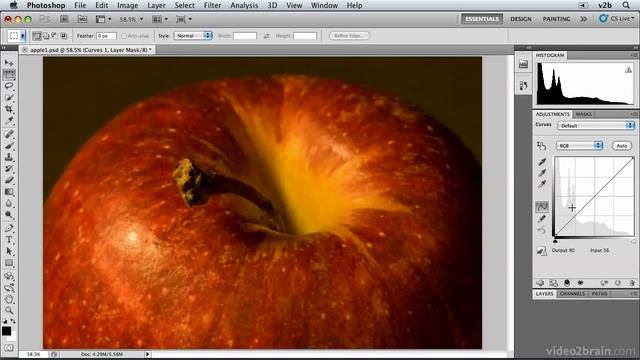Open the CS Live button
Screen dimensions: 640x360
point(617,19)
